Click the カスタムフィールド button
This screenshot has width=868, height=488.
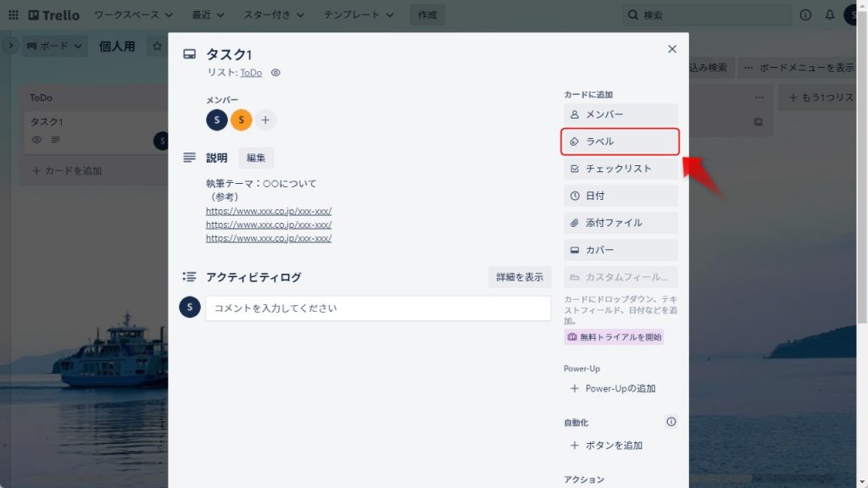pos(620,277)
